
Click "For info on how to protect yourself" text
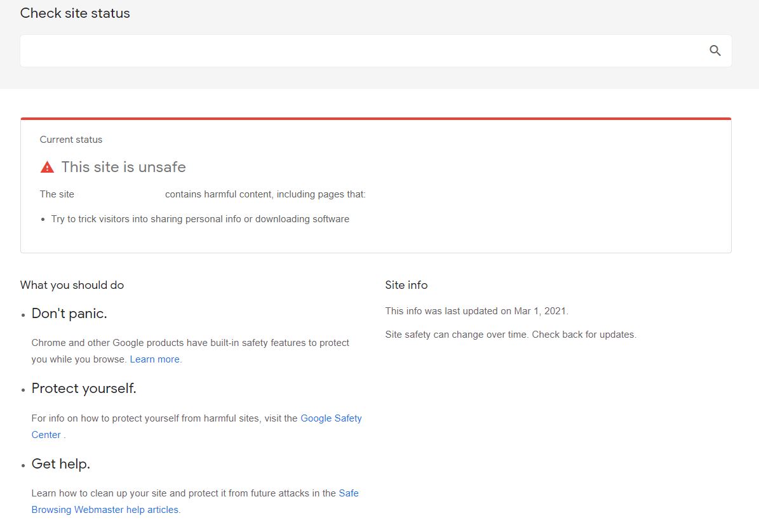[x=165, y=418]
